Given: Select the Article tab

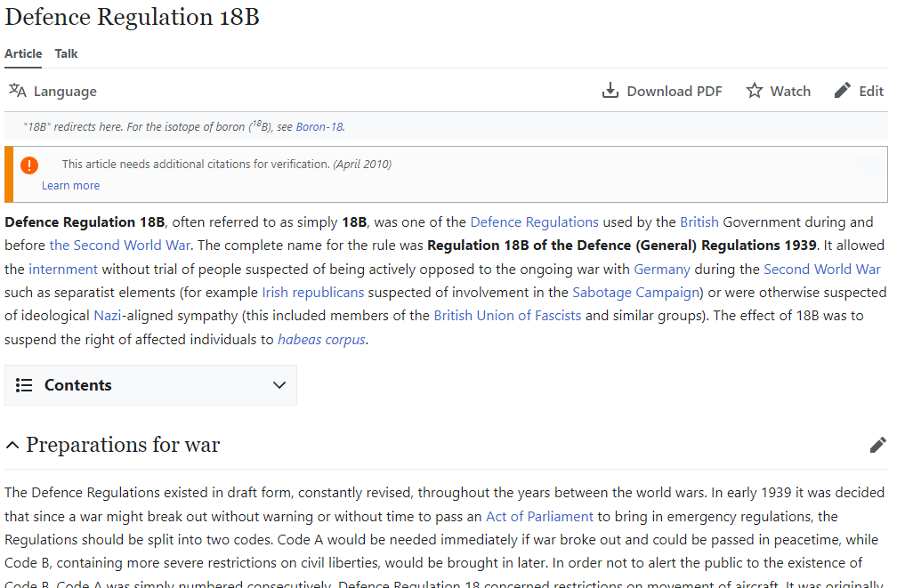Looking at the screenshot, I should (x=22, y=53).
